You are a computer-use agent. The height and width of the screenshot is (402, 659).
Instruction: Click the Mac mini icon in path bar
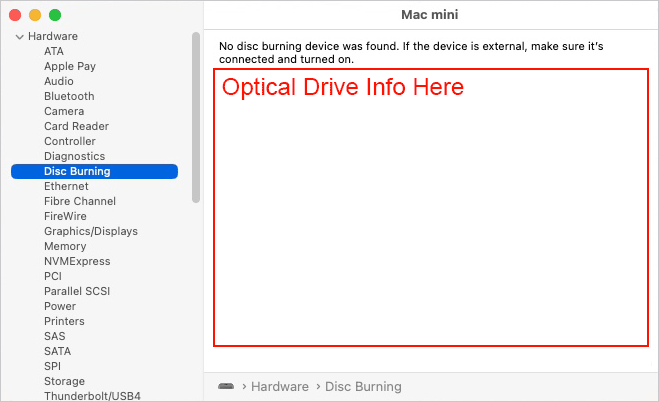pyautogui.click(x=226, y=386)
